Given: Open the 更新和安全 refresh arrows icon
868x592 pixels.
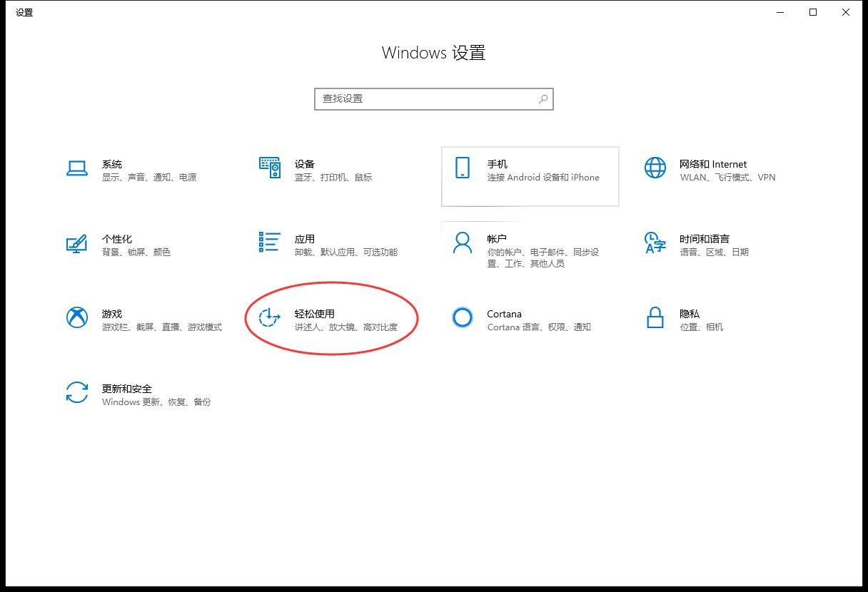Looking at the screenshot, I should [x=77, y=392].
